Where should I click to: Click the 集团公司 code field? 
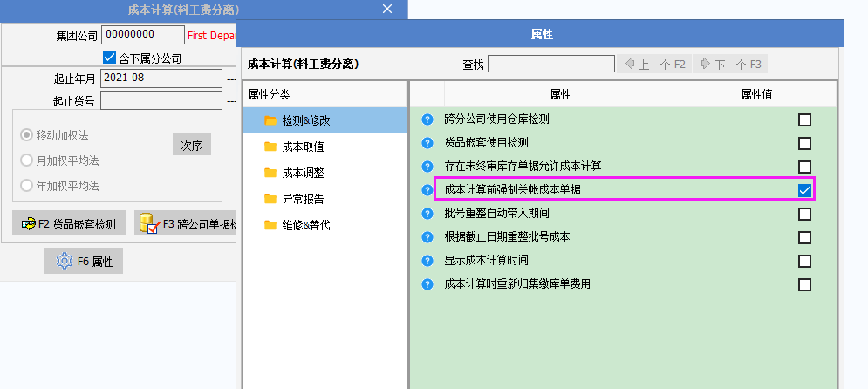[x=143, y=34]
